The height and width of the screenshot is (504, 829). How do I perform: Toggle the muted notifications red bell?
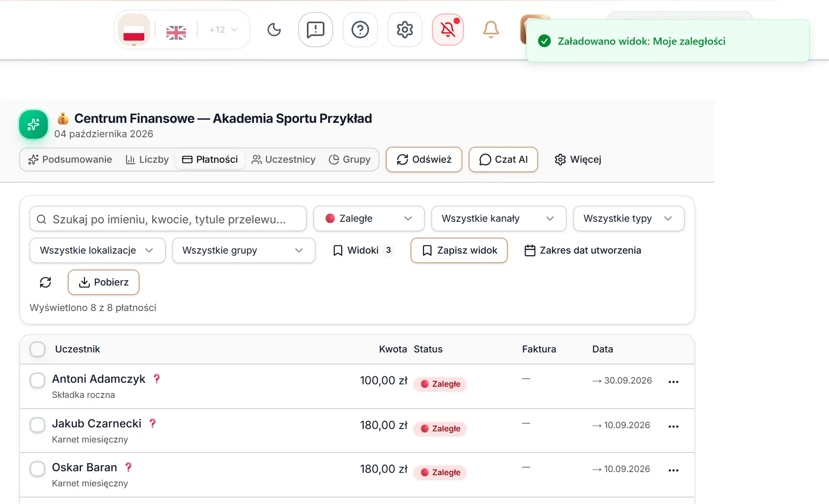tap(448, 30)
